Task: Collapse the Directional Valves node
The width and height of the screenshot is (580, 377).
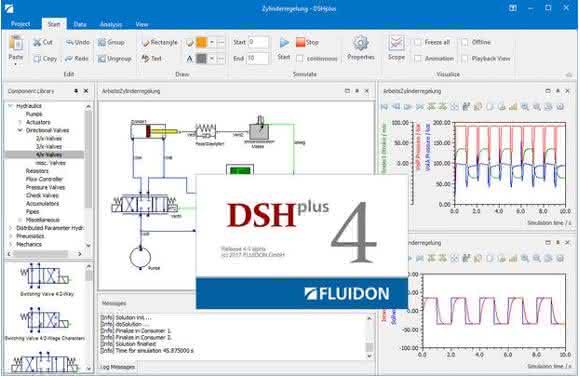Action: (x=20, y=130)
